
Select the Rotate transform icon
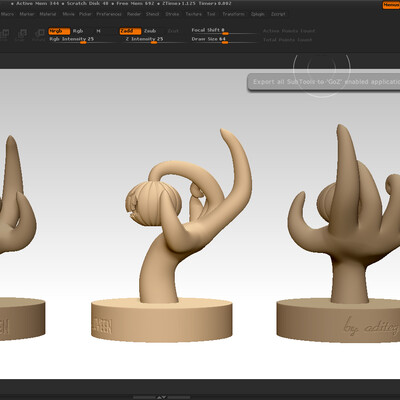coord(39,34)
